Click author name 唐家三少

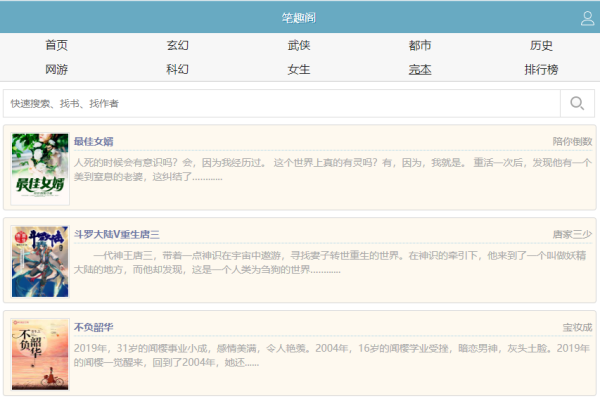[572, 234]
